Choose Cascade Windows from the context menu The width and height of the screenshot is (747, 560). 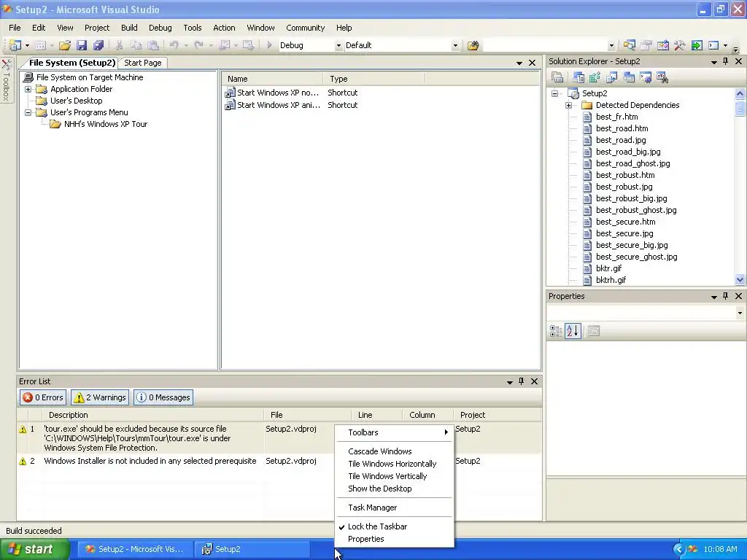379,451
